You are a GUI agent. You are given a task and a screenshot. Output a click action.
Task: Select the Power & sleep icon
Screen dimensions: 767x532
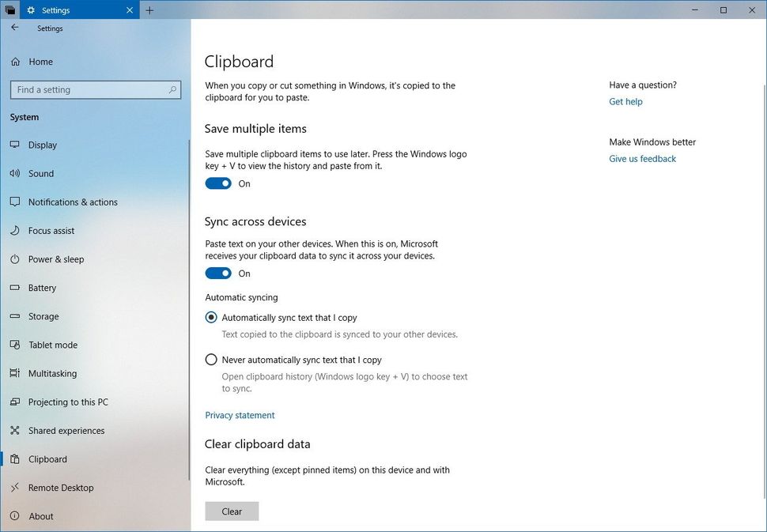click(x=17, y=258)
